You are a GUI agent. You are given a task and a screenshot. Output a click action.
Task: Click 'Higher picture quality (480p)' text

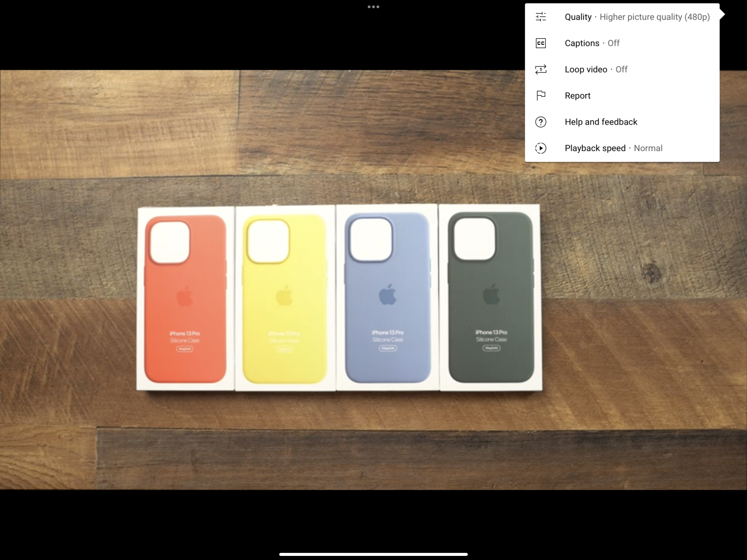tap(654, 17)
